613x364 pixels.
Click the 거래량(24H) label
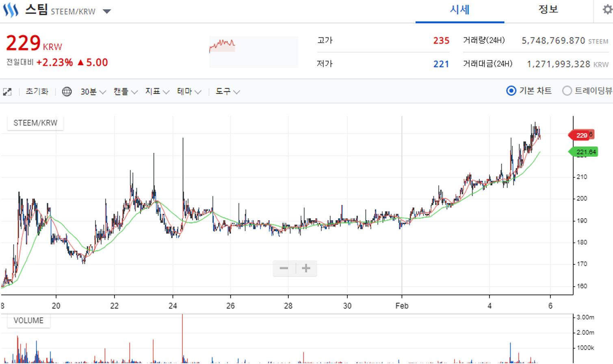point(484,40)
